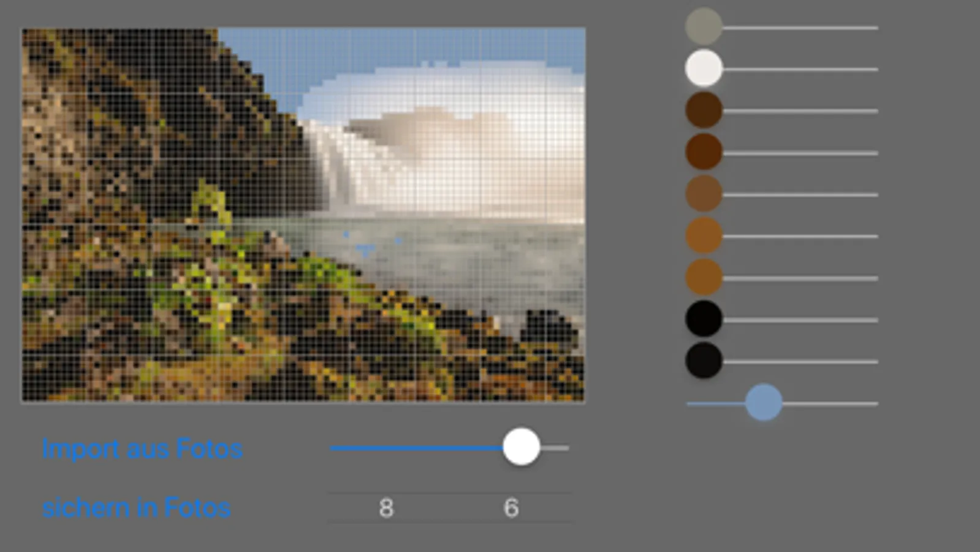Click the blue color slider knob
Image resolution: width=980 pixels, height=552 pixels.
pyautogui.click(x=764, y=402)
